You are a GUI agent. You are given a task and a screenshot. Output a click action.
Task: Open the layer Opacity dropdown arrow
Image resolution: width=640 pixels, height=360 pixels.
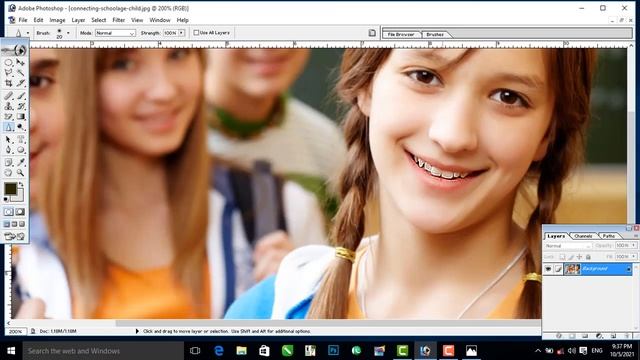pyautogui.click(x=633, y=245)
